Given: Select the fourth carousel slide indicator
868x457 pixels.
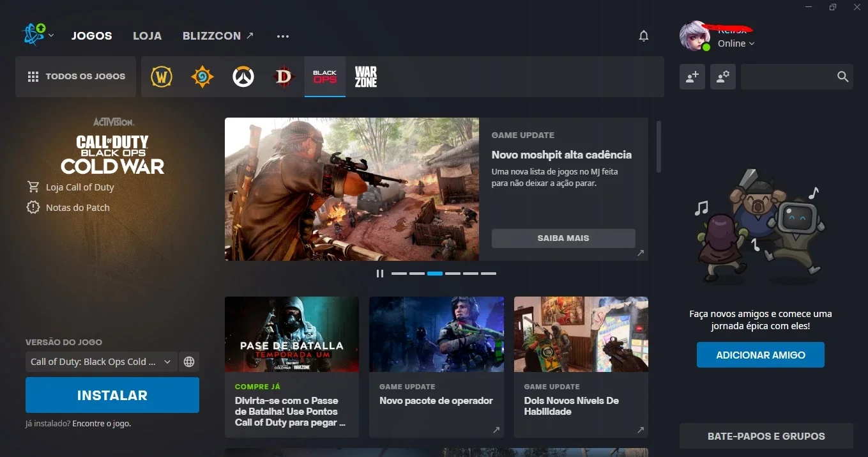Looking at the screenshot, I should tap(453, 274).
